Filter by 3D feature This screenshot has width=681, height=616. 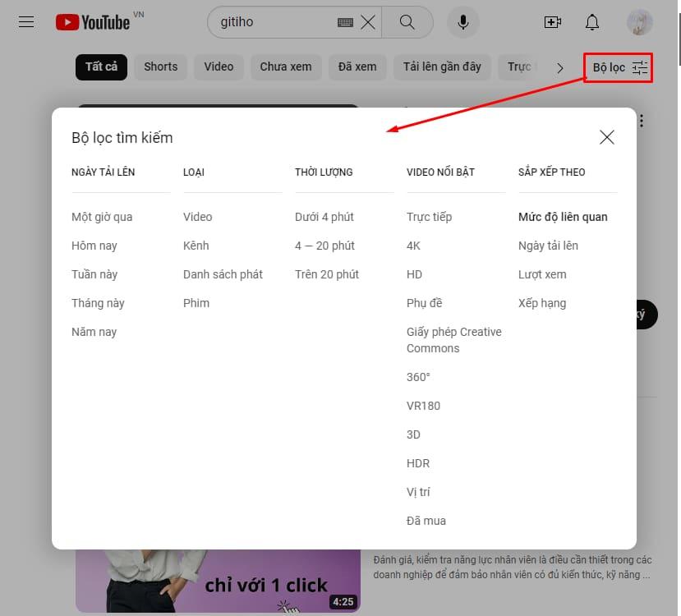[x=413, y=434]
